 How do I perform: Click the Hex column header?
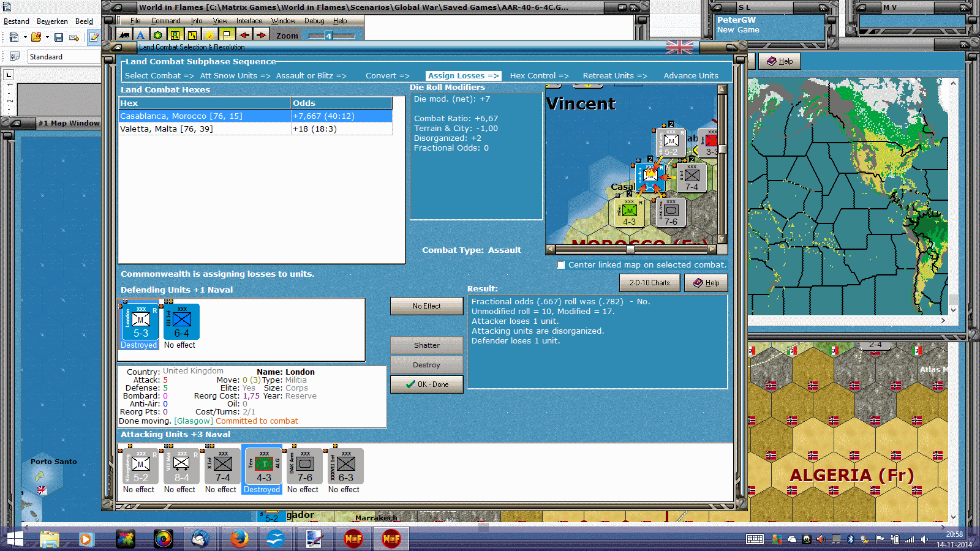tap(205, 103)
